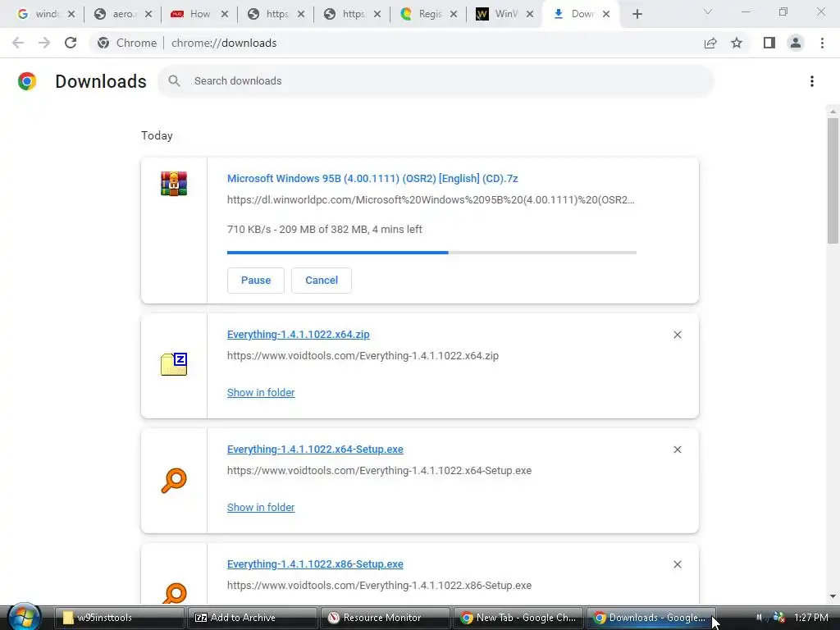The height and width of the screenshot is (630, 840).
Task: Click the dl.winworldpc.com source URL text
Action: coord(431,200)
